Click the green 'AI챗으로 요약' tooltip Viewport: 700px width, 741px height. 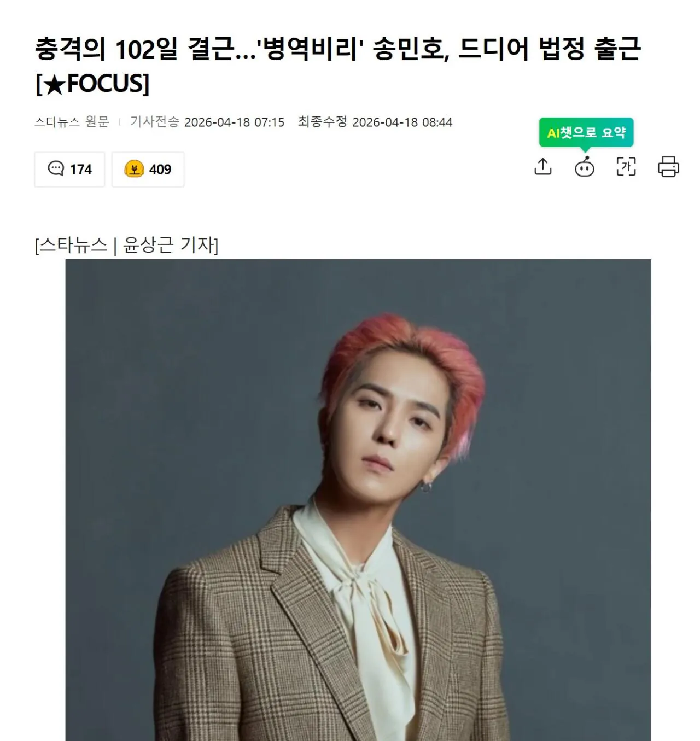[586, 132]
